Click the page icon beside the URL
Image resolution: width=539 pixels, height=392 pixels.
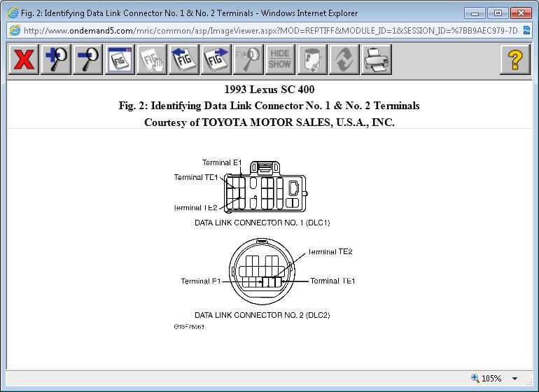[15, 30]
